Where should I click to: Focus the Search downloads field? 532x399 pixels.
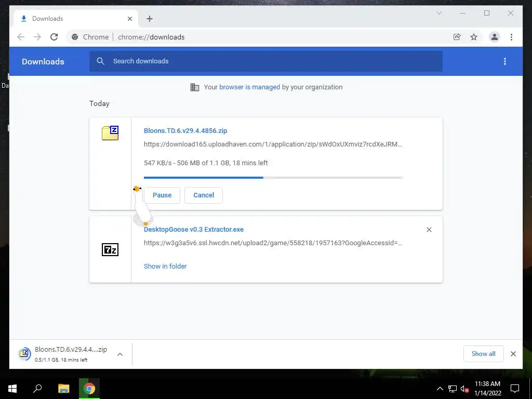265,61
